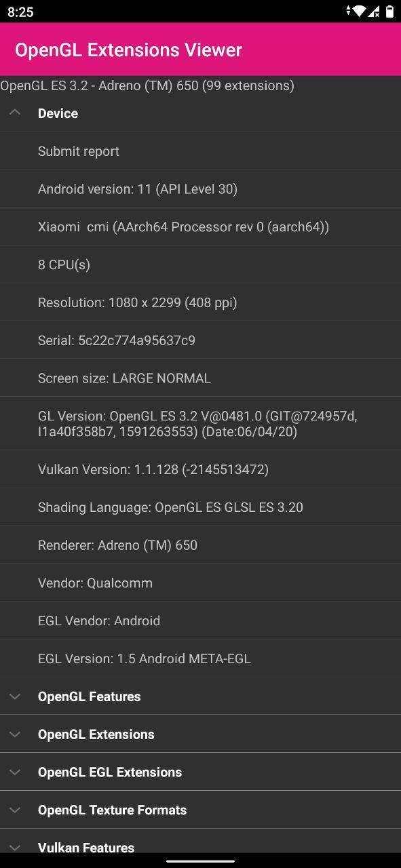Expand Vulkan Features chevron
The height and width of the screenshot is (868, 401).
click(x=15, y=848)
